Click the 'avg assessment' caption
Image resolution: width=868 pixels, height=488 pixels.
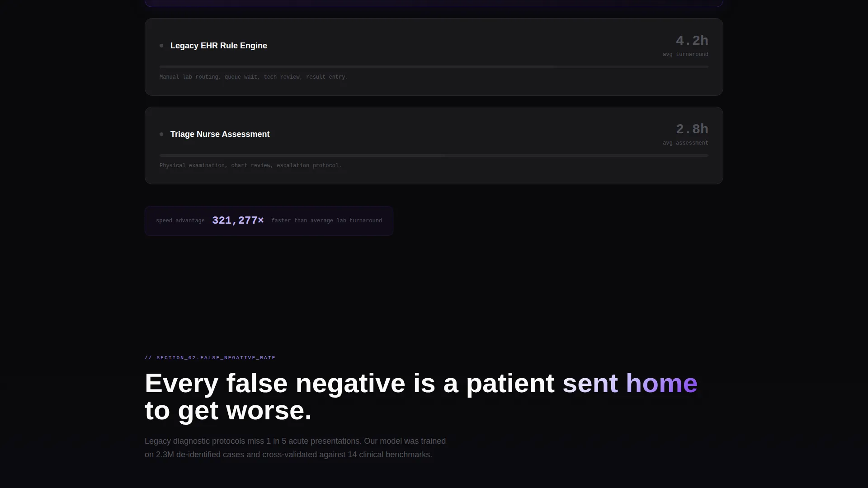[x=685, y=143]
